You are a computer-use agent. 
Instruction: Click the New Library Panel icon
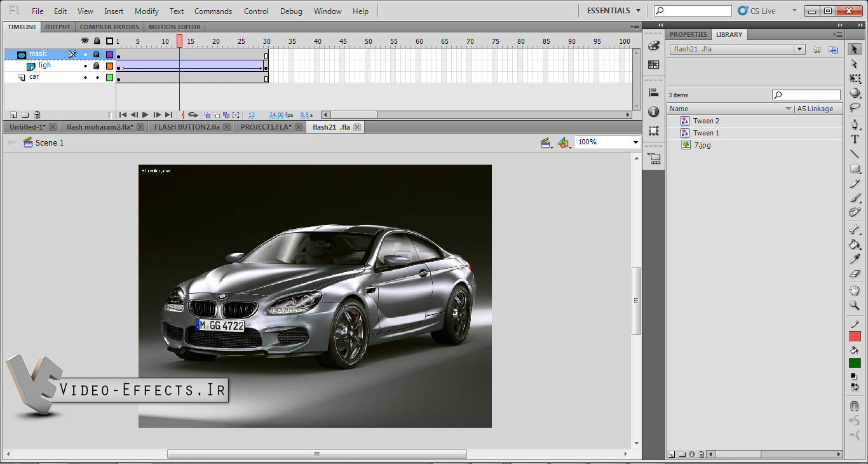(833, 50)
